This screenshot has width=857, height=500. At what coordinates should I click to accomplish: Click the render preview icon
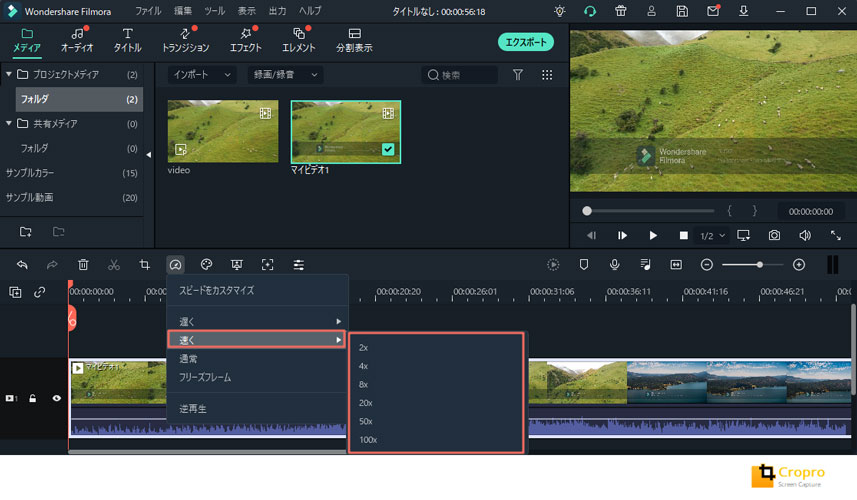[553, 265]
